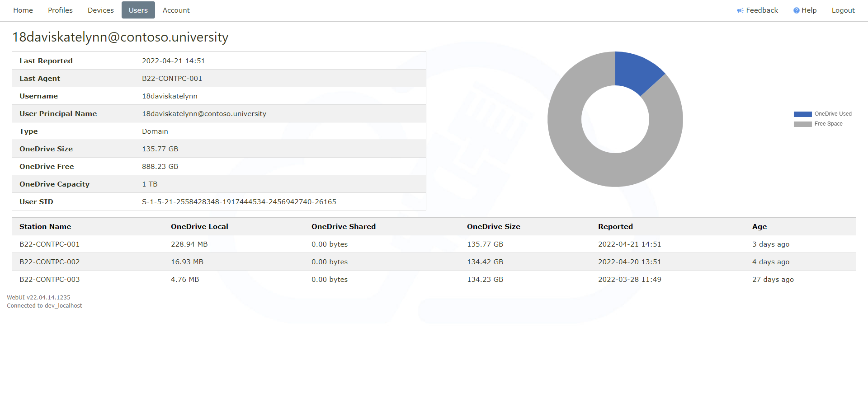Sort table by Reported column header
This screenshot has height=402, width=868.
pyautogui.click(x=615, y=227)
